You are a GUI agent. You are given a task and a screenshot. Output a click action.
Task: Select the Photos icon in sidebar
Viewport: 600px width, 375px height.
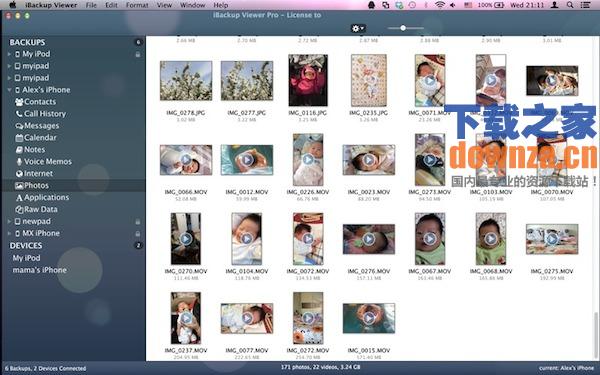coord(19,186)
